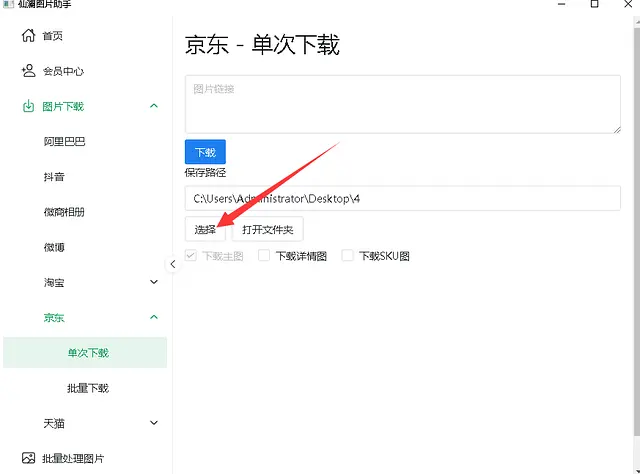The width and height of the screenshot is (640, 474).
Task: Expand the 淘宝 submenu chevron
Action: point(154,282)
